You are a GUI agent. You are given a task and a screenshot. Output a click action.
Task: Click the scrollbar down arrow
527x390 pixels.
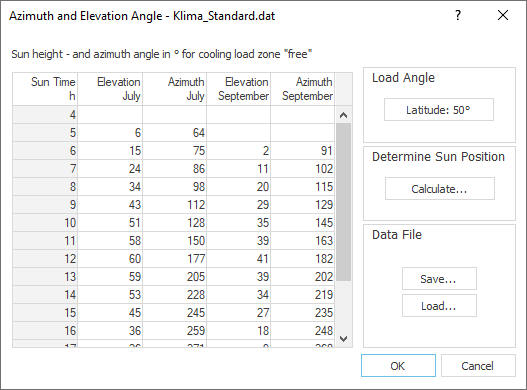pyautogui.click(x=343, y=339)
